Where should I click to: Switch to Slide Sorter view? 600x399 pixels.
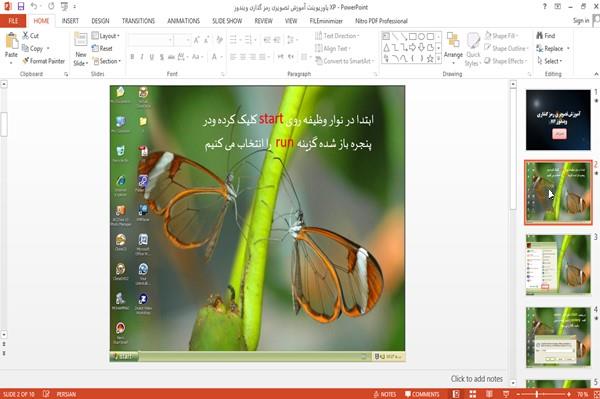pos(473,394)
